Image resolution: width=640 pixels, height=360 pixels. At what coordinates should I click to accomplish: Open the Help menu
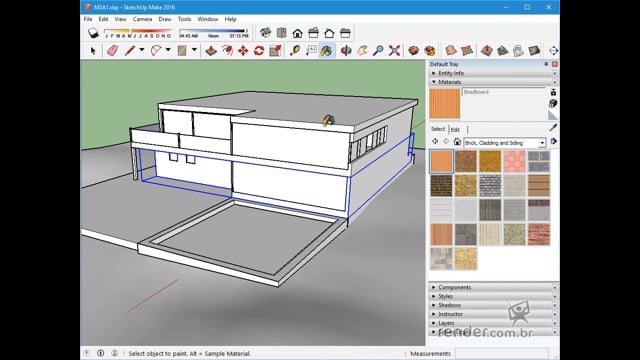[x=230, y=19]
